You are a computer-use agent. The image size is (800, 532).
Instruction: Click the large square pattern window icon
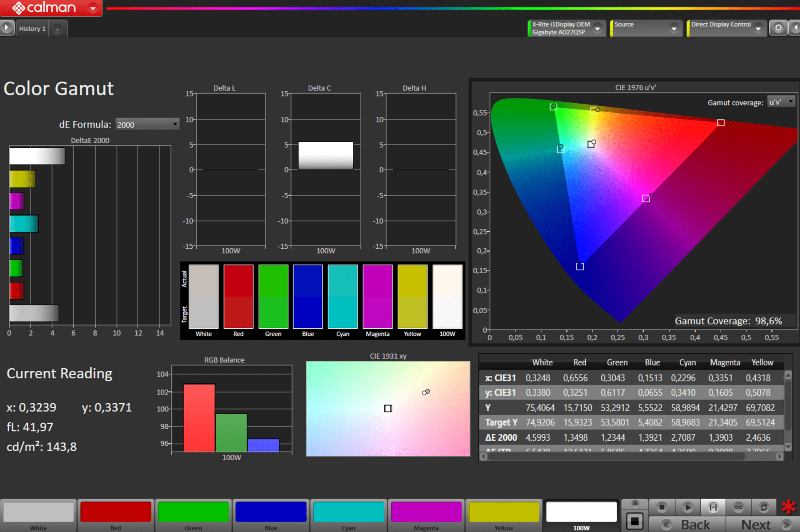[x=635, y=521]
